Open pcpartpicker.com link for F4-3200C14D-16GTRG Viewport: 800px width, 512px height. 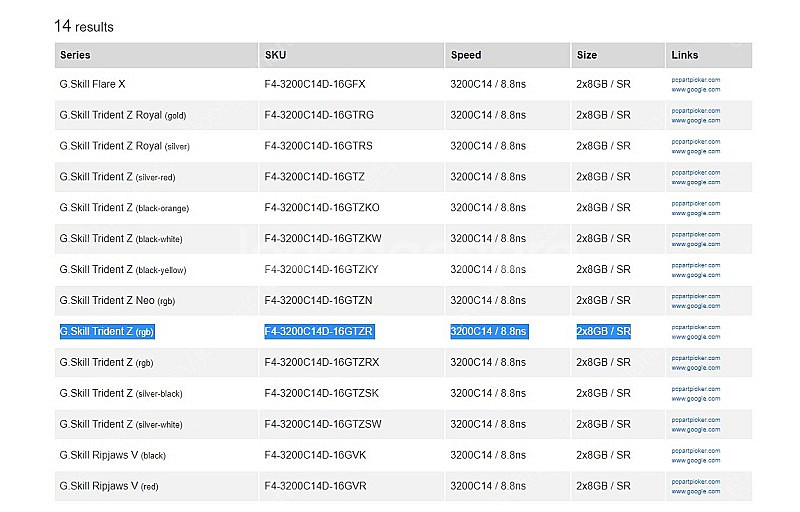pos(695,111)
